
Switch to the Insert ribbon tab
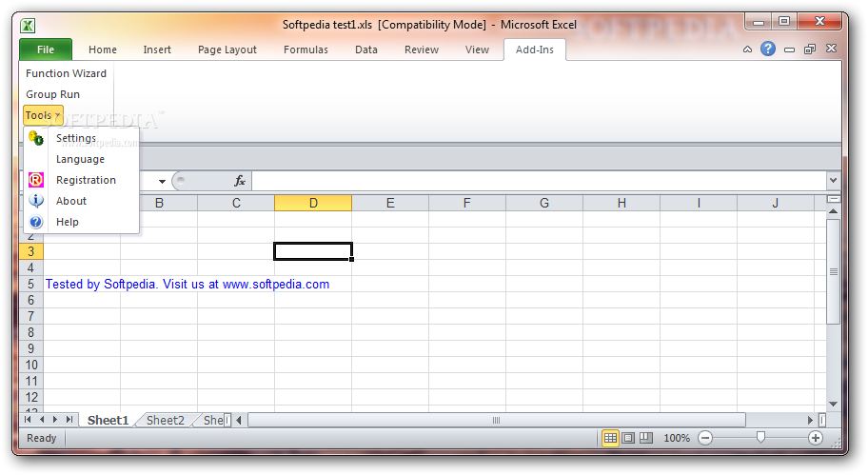[157, 49]
